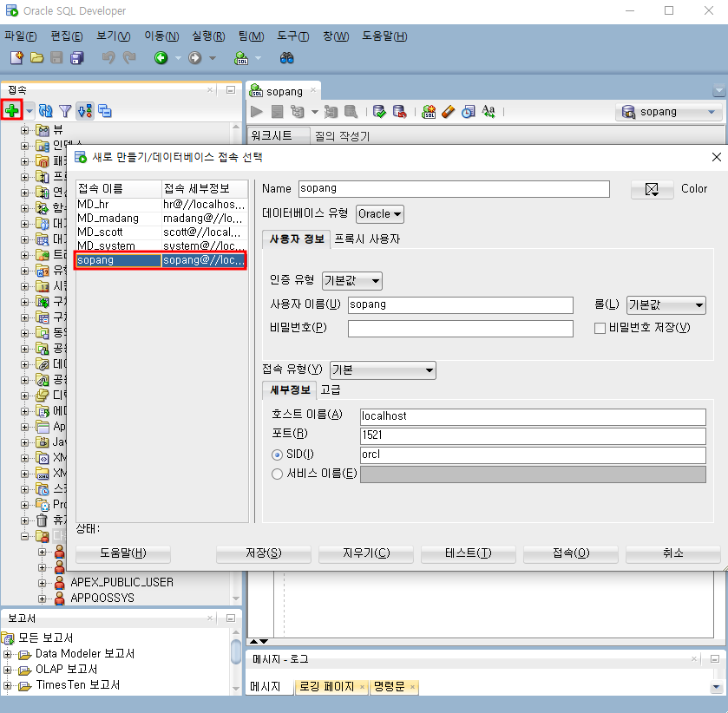728x713 pixels.
Task: Open the SQL Worksheet toolbar icon
Action: (x=241, y=58)
